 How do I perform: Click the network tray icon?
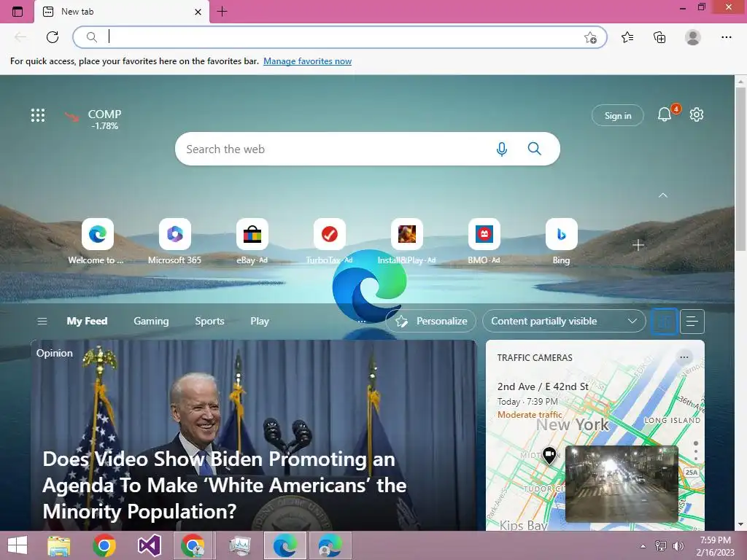[661, 546]
